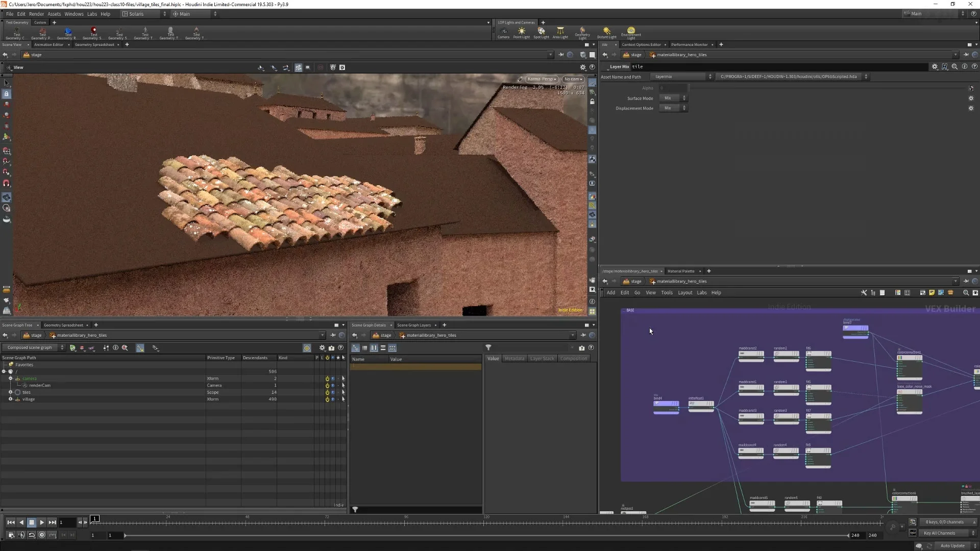The width and height of the screenshot is (980, 551).
Task: Click the Distant Light shelf icon
Action: click(606, 32)
